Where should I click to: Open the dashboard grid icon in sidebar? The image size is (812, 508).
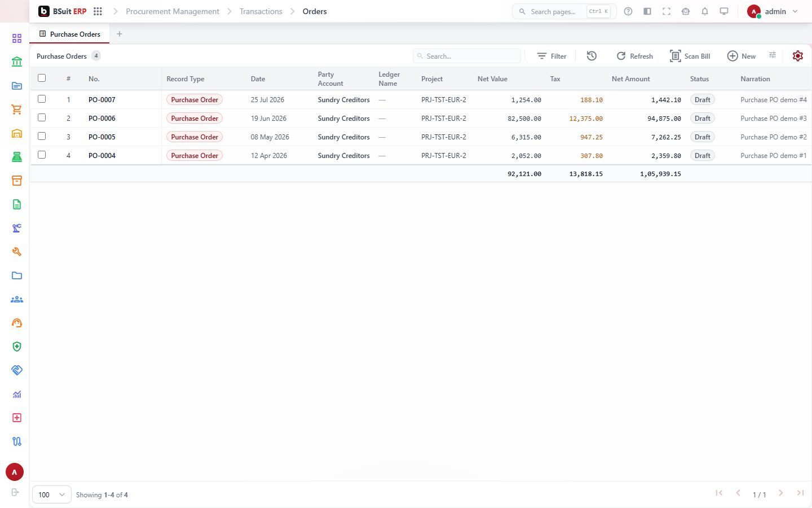coord(17,38)
